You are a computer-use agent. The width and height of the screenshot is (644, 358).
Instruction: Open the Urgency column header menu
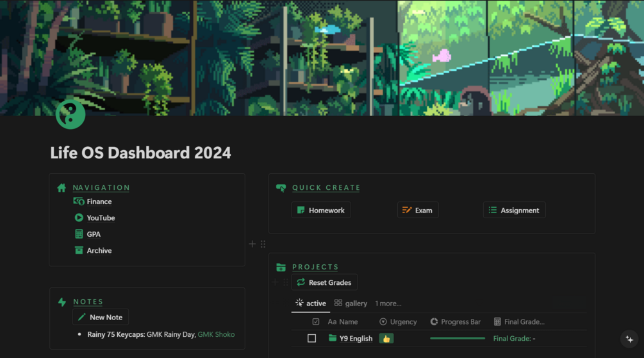[398, 322]
